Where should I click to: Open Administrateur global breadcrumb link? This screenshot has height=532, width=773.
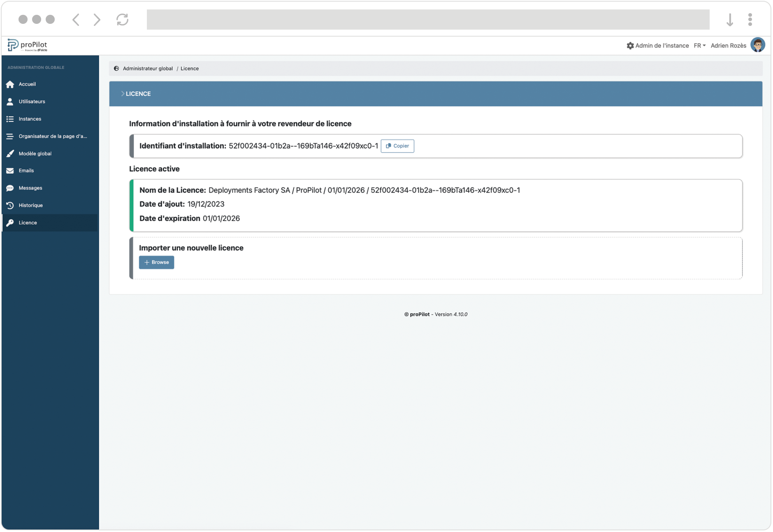point(147,68)
